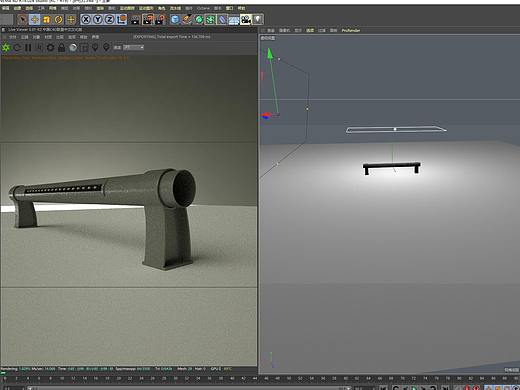Click the camera object icon
The image size is (520, 390).
[246, 20]
